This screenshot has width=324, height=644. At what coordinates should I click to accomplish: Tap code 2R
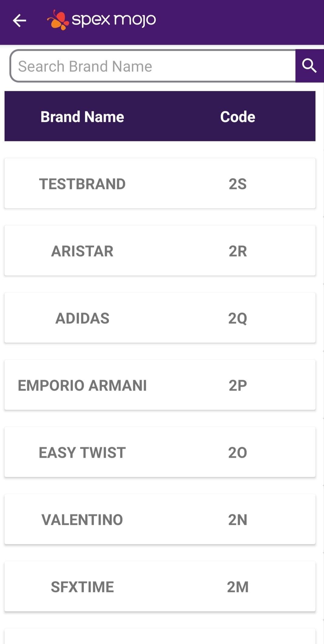(238, 251)
